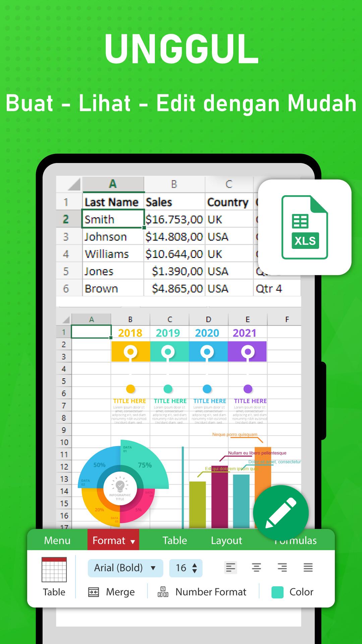Screen dimensions: 362x644
Task: Click the select-all corner of upper sheet
Action: [x=69, y=184]
